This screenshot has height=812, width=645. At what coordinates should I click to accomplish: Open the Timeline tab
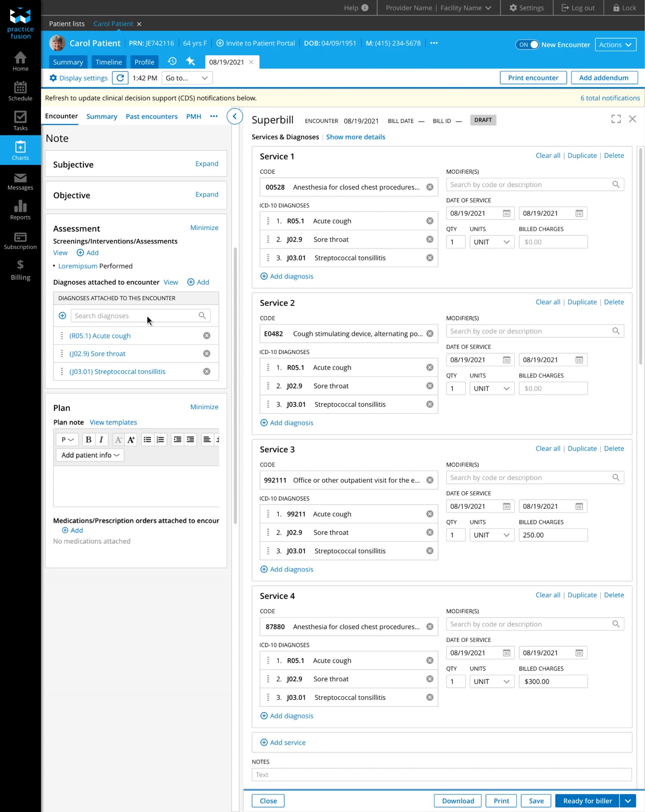(x=109, y=62)
